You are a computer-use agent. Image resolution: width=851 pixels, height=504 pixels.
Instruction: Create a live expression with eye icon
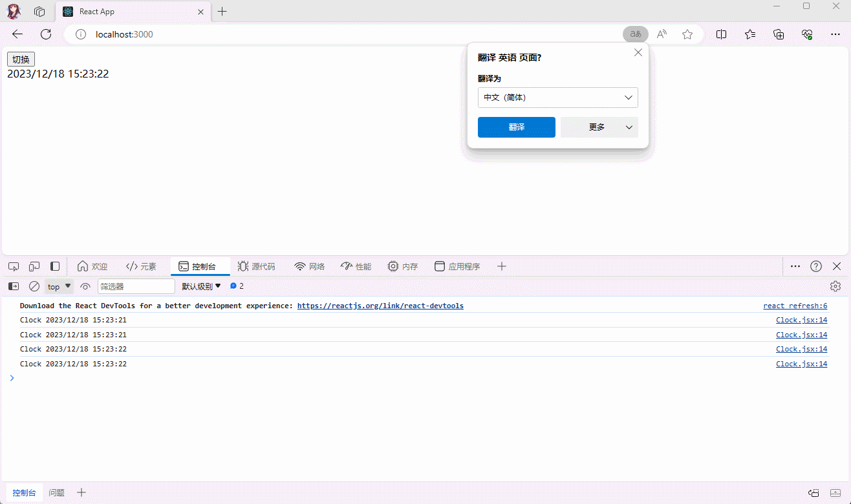click(85, 286)
